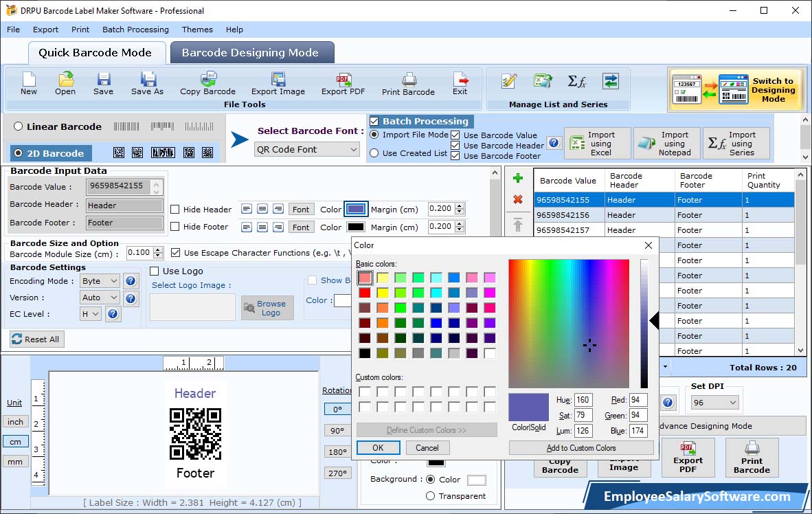Enable the Use Logo checkbox
The image size is (812, 514).
tap(155, 271)
